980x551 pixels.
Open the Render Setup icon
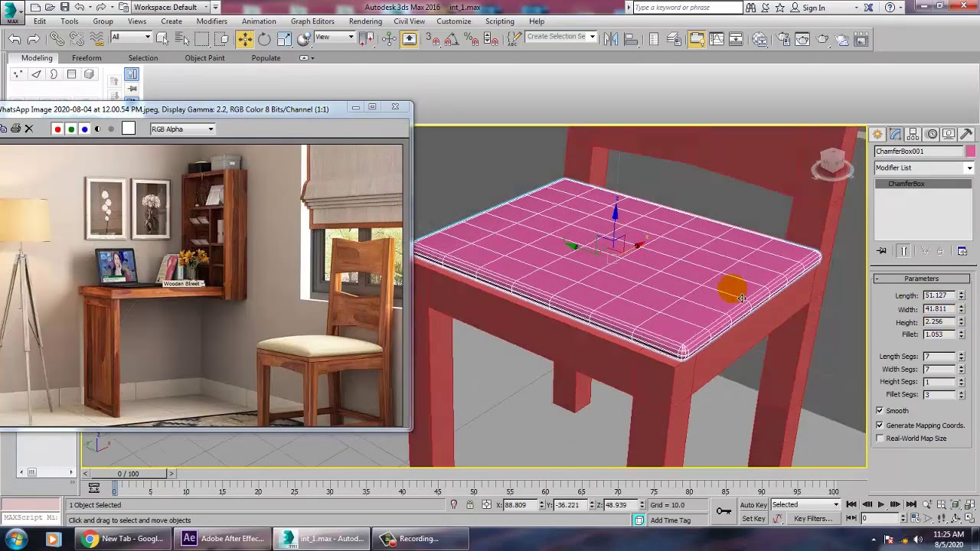[782, 39]
